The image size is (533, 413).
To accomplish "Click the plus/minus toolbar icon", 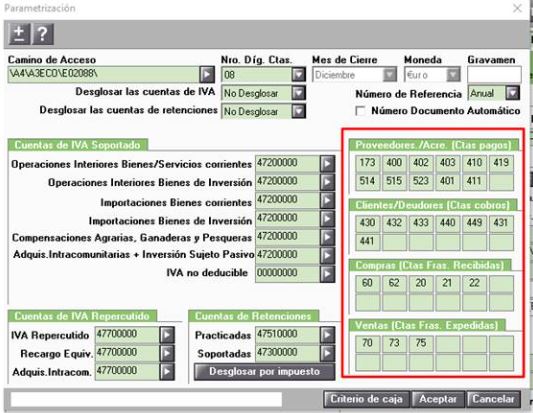I will (19, 34).
